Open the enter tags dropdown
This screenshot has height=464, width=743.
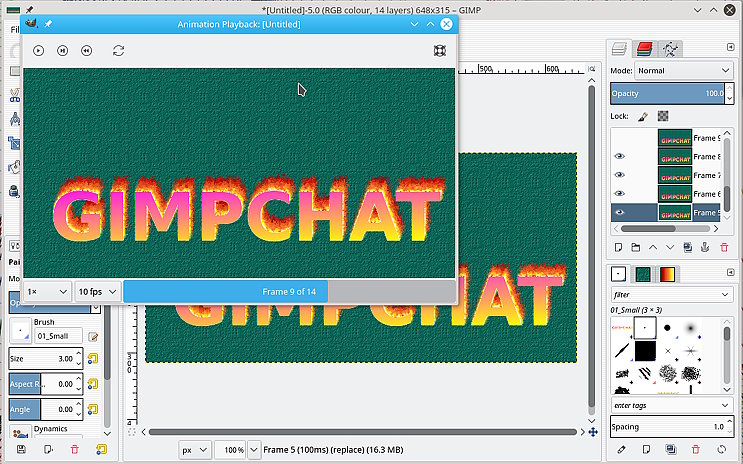[x=671, y=406]
